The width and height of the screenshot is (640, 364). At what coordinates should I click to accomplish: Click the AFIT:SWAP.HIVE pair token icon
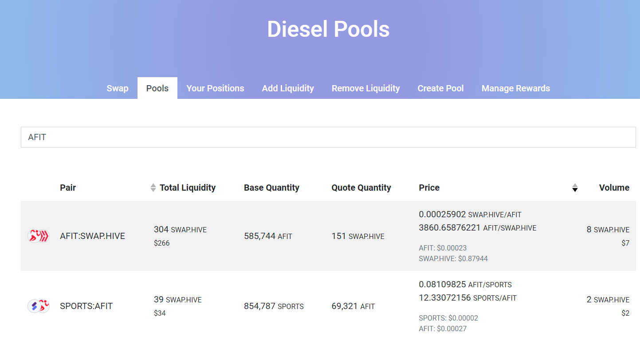tap(38, 236)
